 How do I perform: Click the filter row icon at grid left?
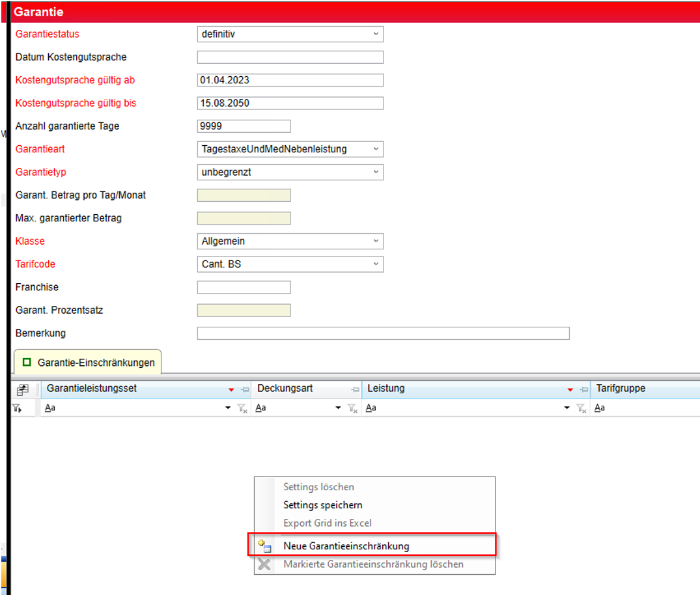coord(16,408)
